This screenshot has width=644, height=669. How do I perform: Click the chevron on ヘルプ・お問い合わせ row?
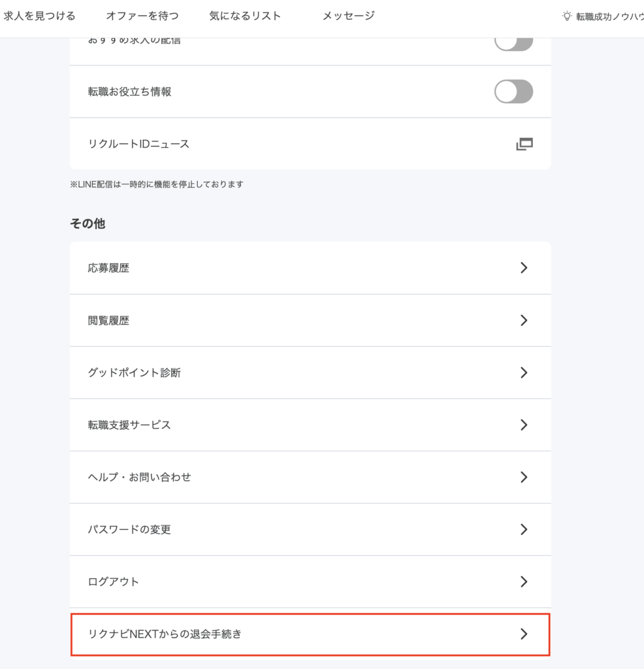click(524, 477)
